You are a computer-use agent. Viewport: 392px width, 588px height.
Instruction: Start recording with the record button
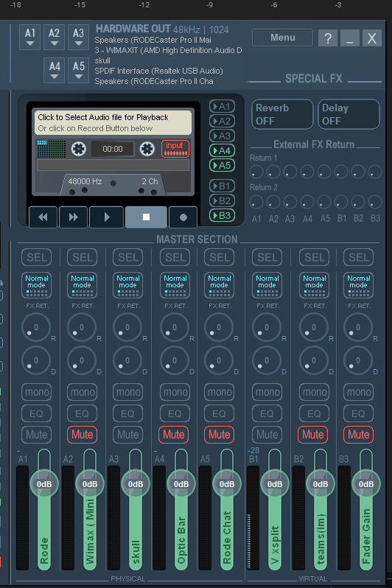click(183, 217)
